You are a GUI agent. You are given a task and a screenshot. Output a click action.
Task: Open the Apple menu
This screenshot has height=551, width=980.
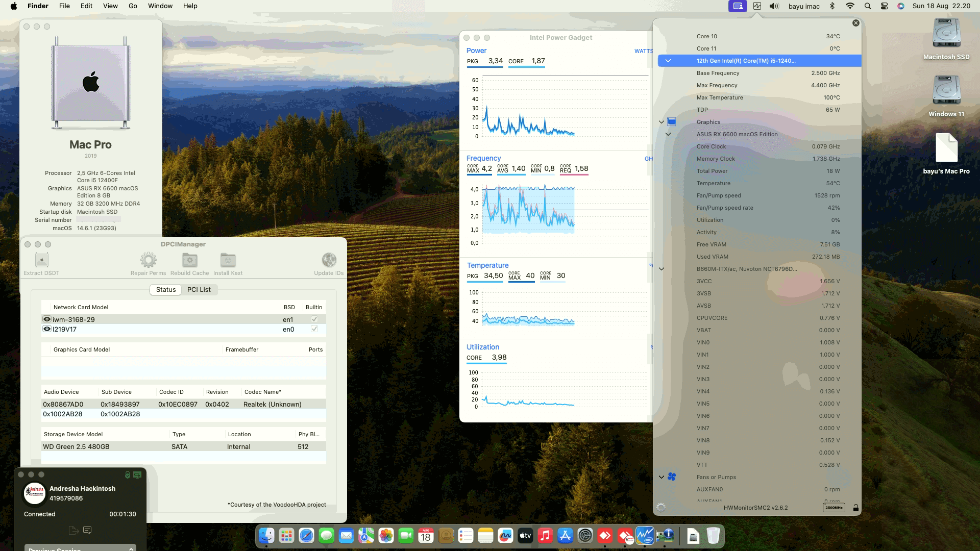pyautogui.click(x=14, y=6)
